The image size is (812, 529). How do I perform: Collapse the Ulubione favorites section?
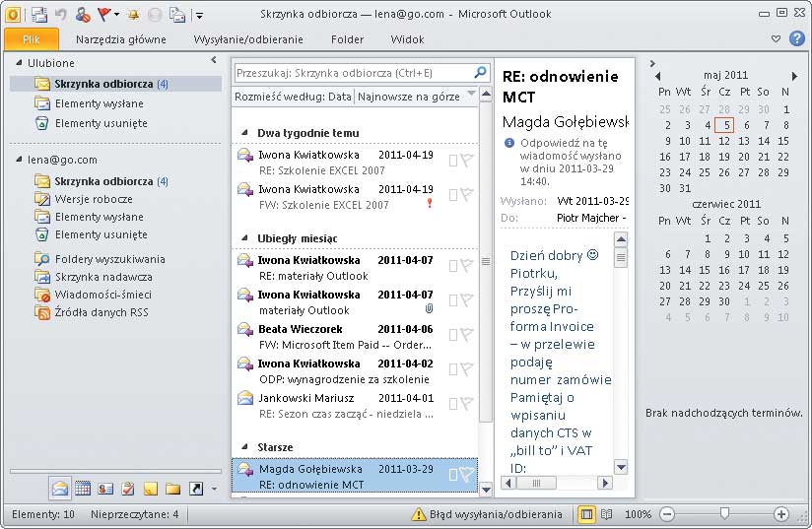pyautogui.click(x=19, y=63)
